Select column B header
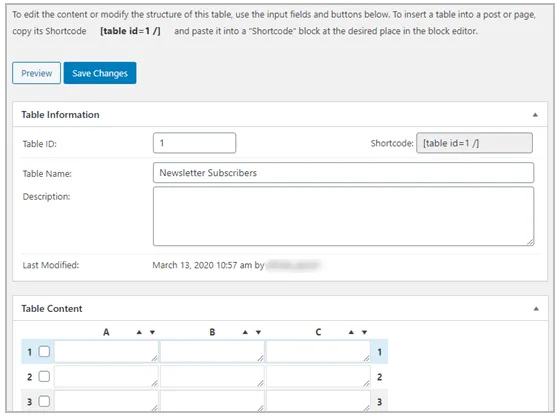560x417 pixels. (212, 332)
